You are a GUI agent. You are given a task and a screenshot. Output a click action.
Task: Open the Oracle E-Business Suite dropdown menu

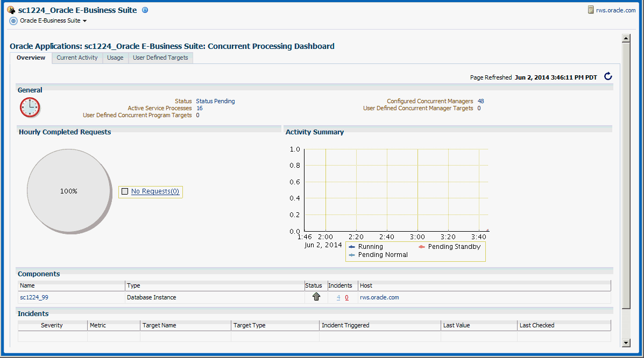[53, 20]
